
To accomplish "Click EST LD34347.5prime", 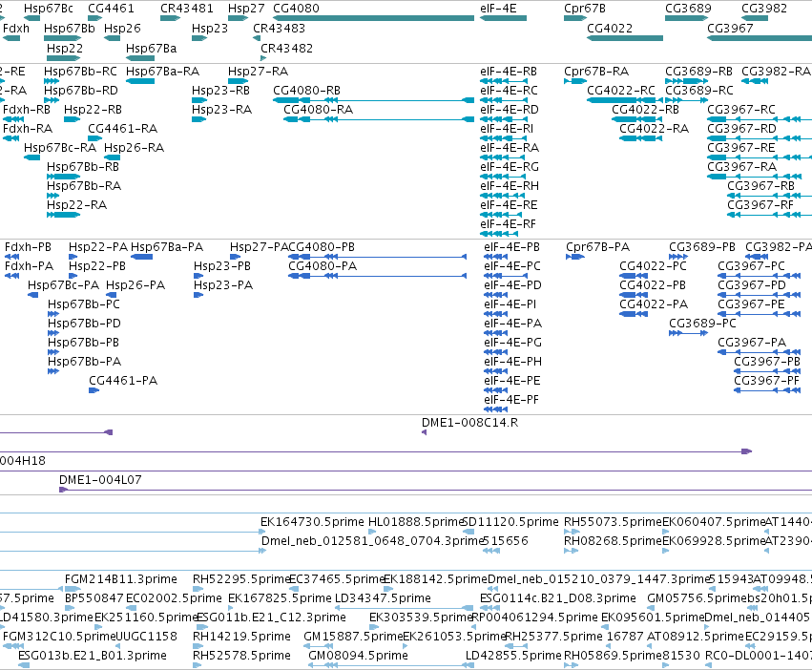I will (x=383, y=598).
